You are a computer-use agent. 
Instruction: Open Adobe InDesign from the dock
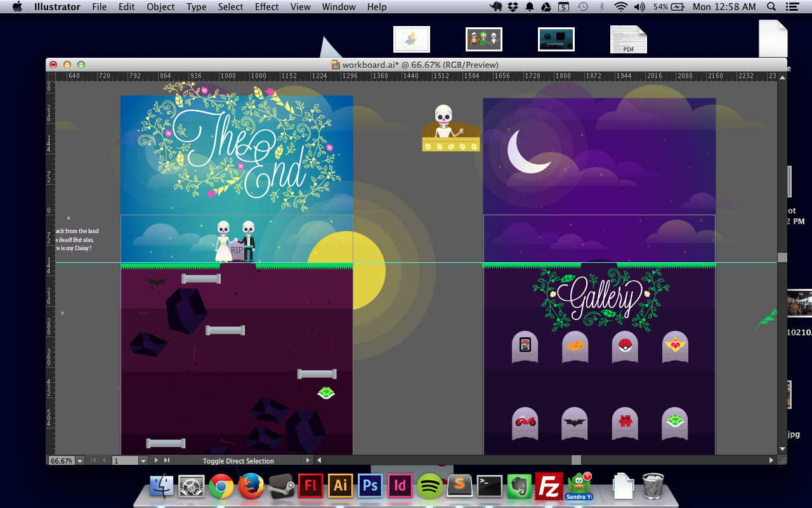point(400,486)
